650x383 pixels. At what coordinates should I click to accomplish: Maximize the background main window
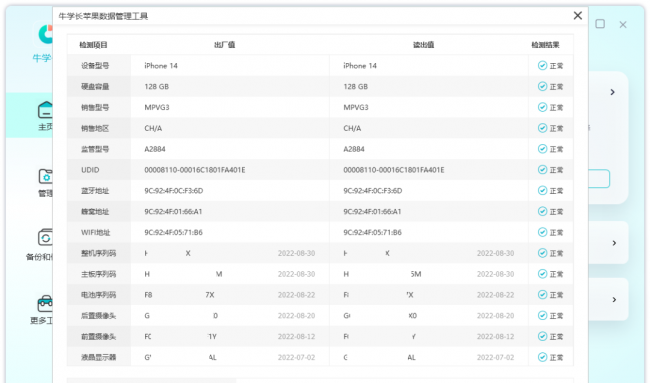tap(600, 24)
